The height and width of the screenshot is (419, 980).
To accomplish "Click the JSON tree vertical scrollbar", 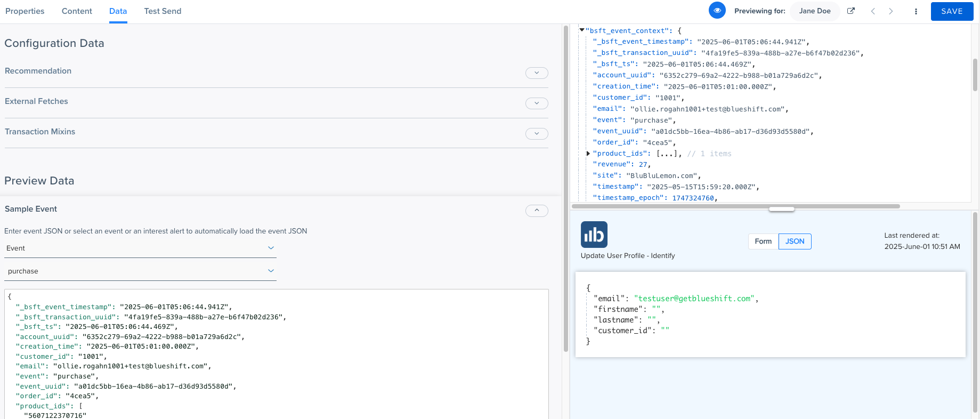I will click(x=975, y=75).
